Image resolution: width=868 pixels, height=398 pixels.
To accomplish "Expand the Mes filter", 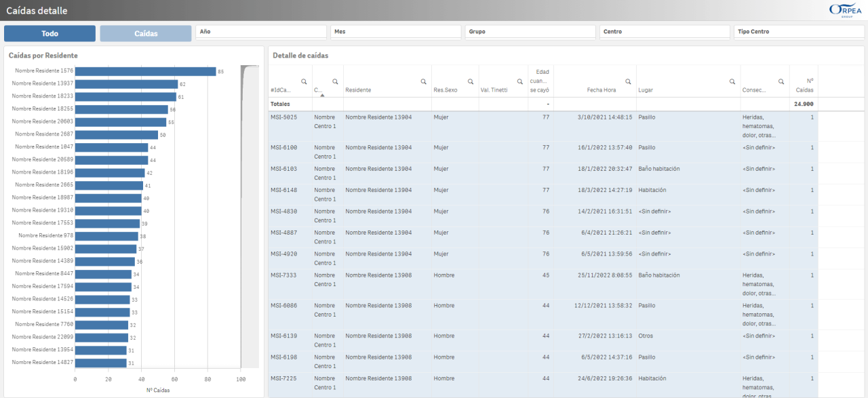I will click(395, 32).
